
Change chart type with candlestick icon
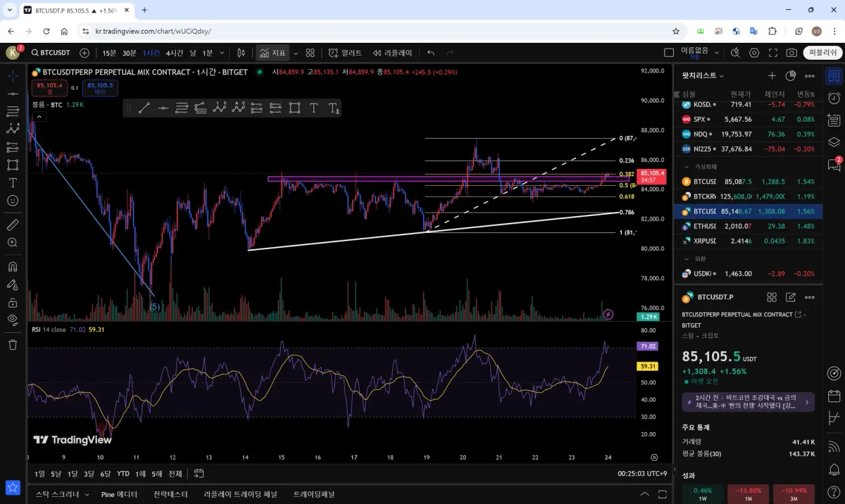[x=241, y=53]
